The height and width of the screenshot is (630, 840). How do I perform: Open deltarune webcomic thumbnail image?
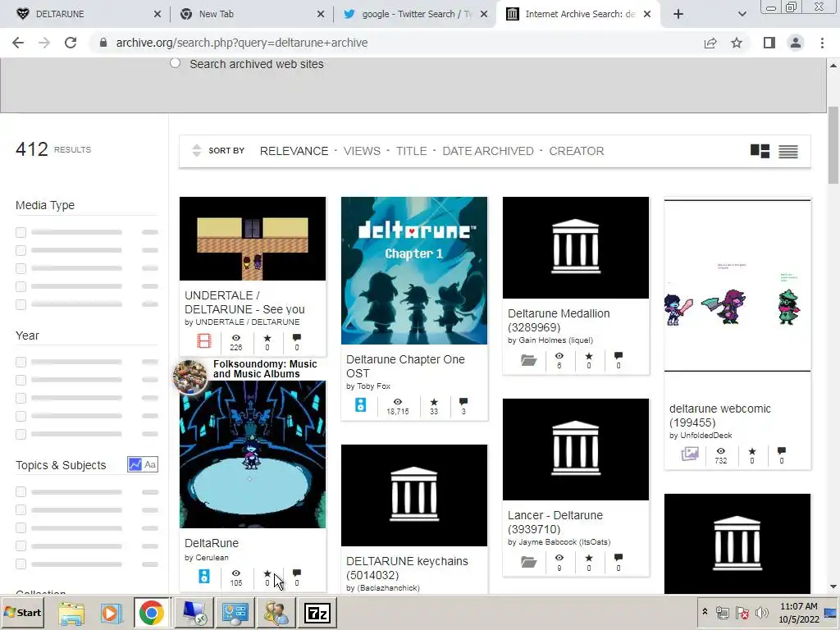737,285
